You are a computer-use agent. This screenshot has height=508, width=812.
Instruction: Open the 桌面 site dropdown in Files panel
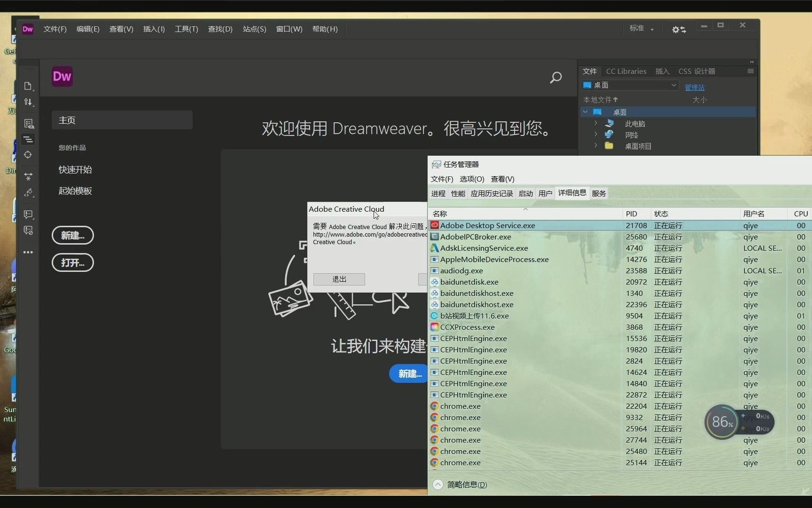pos(630,85)
